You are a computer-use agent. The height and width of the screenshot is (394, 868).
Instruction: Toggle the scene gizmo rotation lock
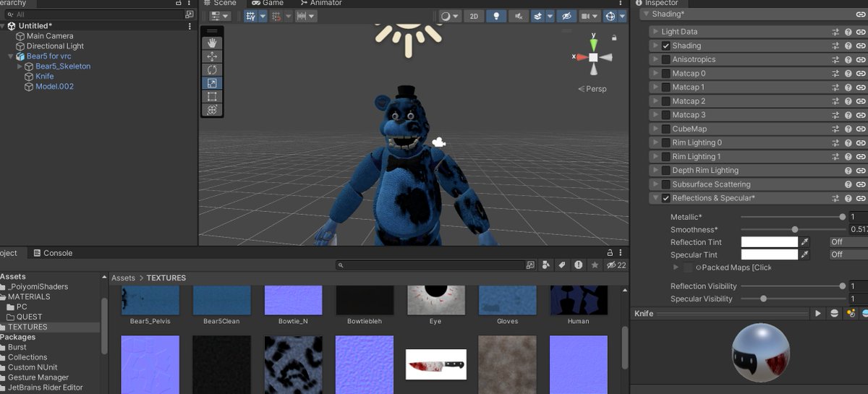click(614, 38)
